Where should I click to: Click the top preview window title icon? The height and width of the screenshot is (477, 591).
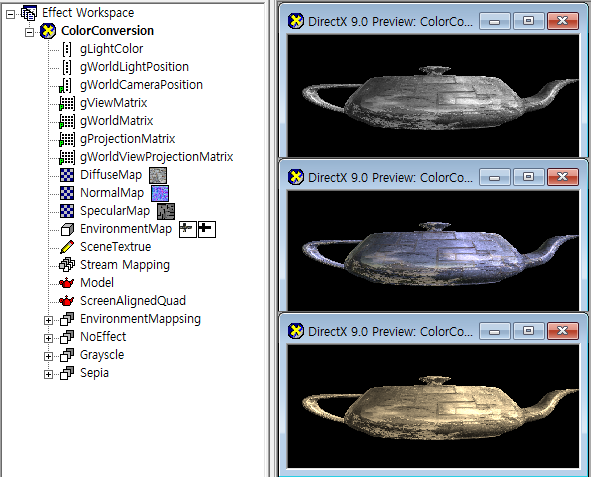[296, 21]
